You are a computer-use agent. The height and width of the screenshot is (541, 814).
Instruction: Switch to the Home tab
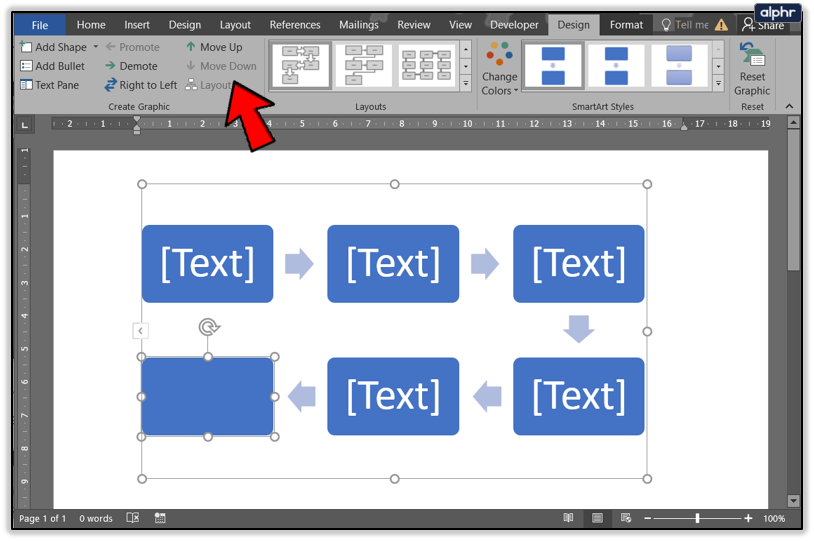[x=91, y=25]
